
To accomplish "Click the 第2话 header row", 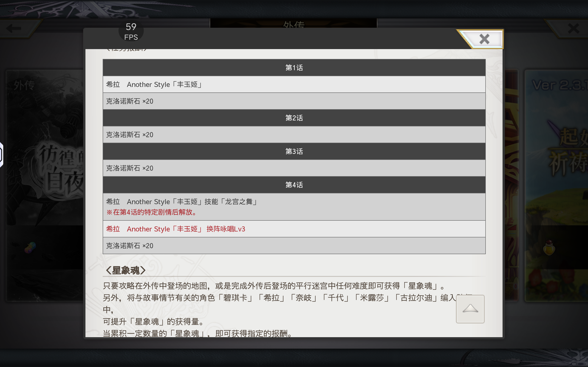I will (x=294, y=118).
